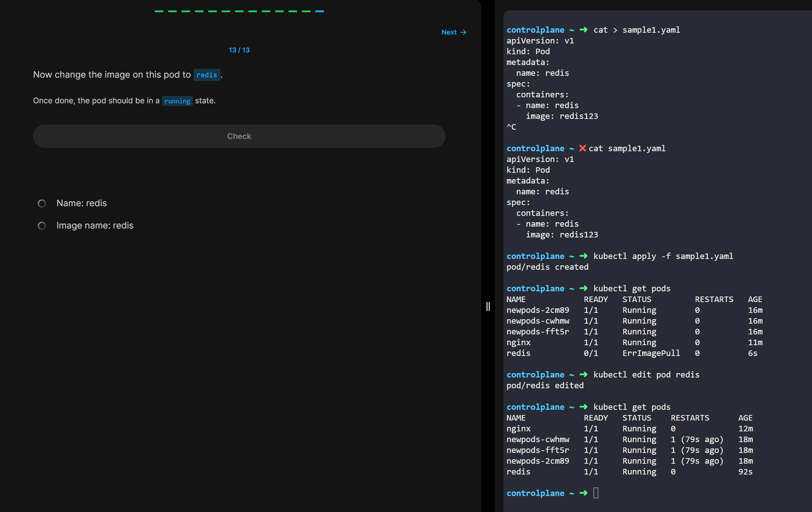Click the terminal cursor at the last prompt
Viewport: 812px width, 512px height.
[x=596, y=493]
